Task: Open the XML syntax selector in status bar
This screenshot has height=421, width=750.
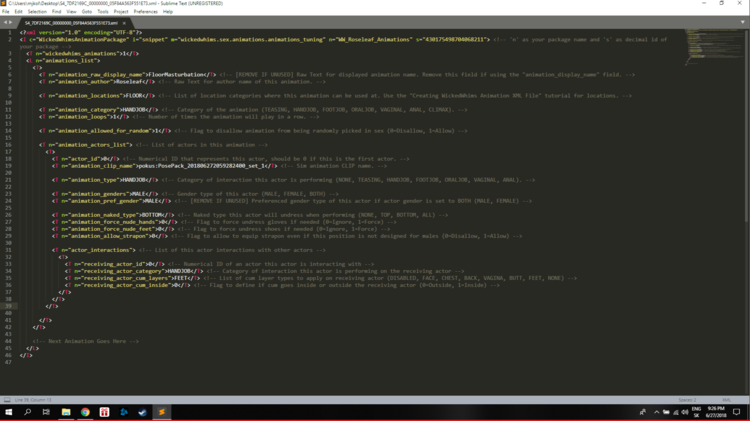Action: (x=727, y=399)
